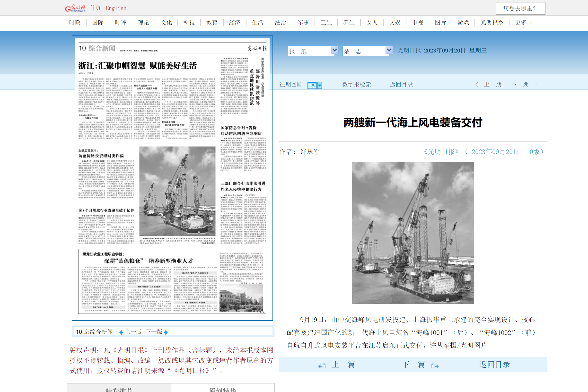Open the 科技 navigation menu item
The height and width of the screenshot is (392, 588).
(189, 23)
